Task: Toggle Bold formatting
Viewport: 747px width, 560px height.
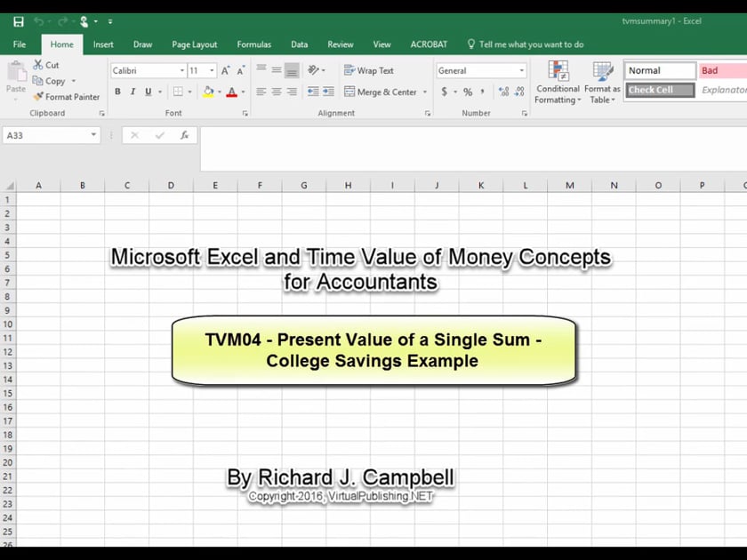Action: [x=117, y=92]
